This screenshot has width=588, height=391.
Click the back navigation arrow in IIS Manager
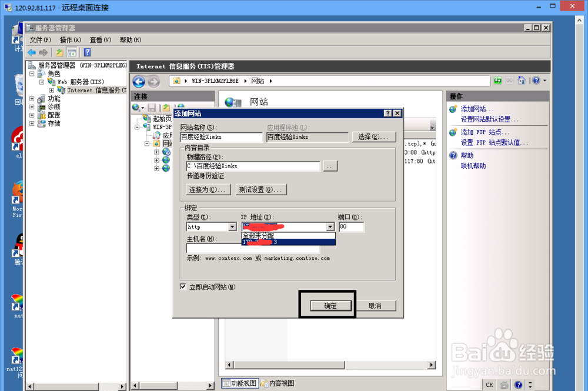tap(139, 82)
